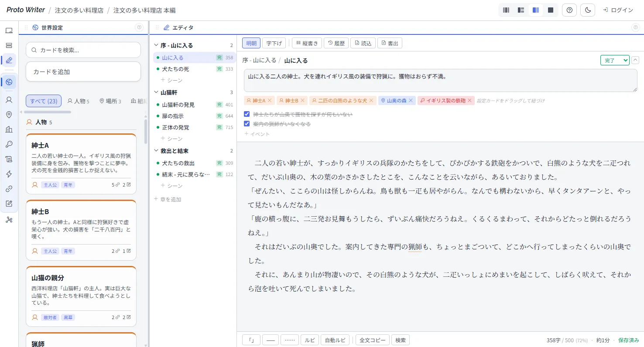Switch to the 明朝 font tab
The height and width of the screenshot is (347, 644).
coord(251,43)
